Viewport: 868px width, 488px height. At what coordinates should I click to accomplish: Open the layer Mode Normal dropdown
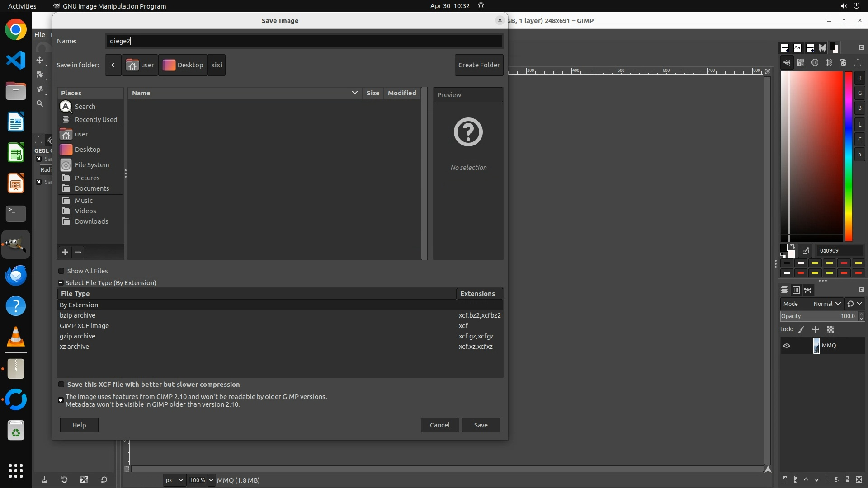(x=826, y=304)
